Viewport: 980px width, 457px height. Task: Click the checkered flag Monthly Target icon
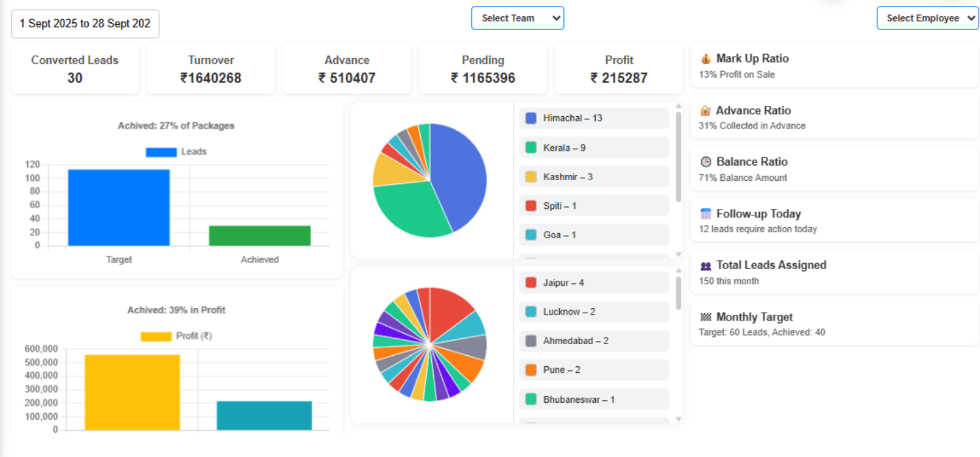tap(706, 317)
